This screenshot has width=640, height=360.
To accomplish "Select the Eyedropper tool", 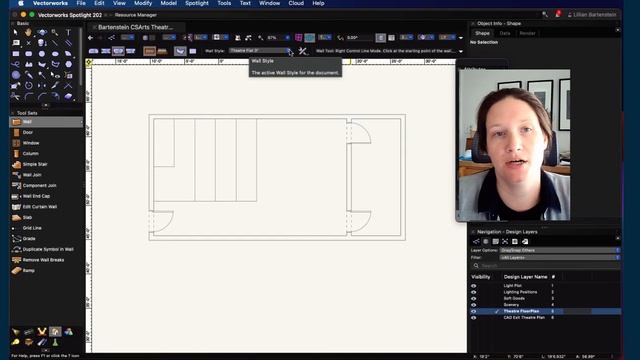I will tap(28, 75).
